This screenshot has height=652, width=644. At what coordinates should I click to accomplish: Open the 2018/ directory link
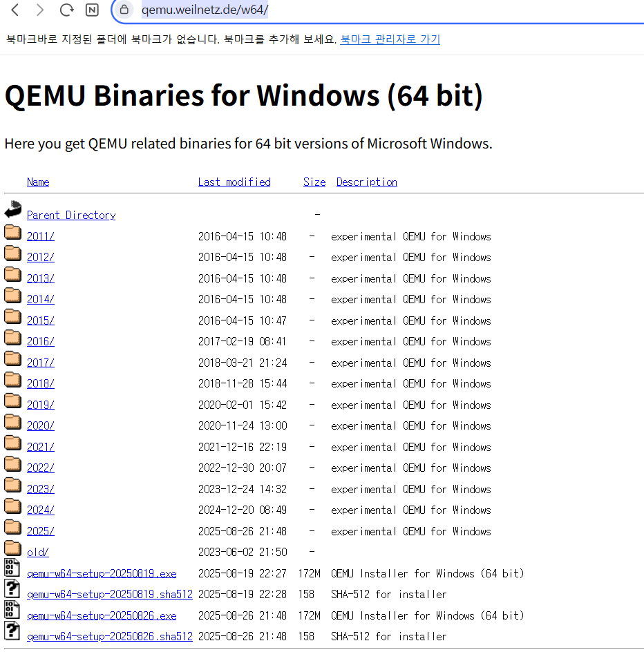tap(40, 383)
